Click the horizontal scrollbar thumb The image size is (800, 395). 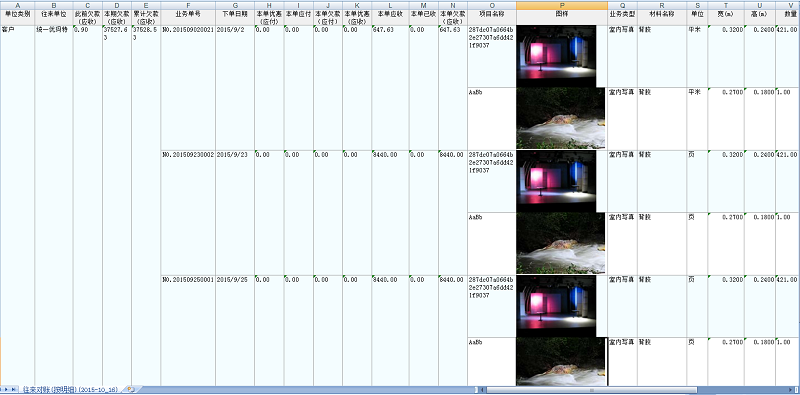coord(592,390)
